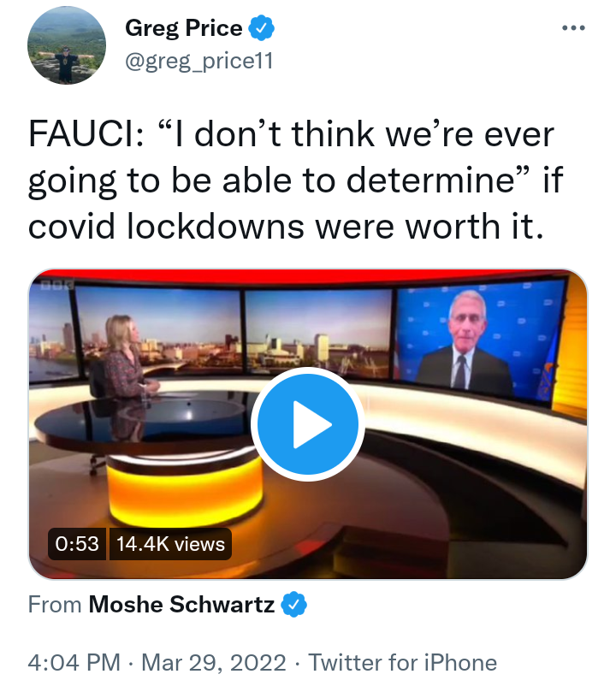Click the city skyline screen in the video
616x686 pixels.
tap(318, 334)
